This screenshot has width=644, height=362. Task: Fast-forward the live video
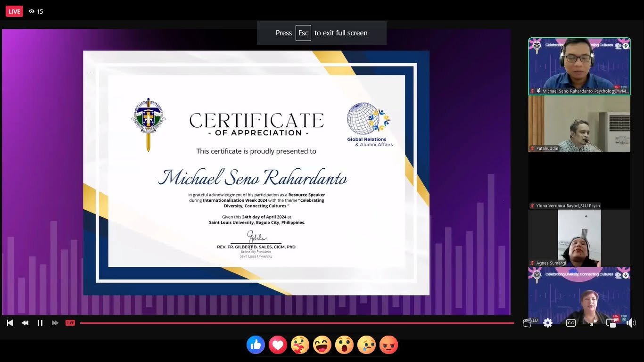[x=55, y=323]
